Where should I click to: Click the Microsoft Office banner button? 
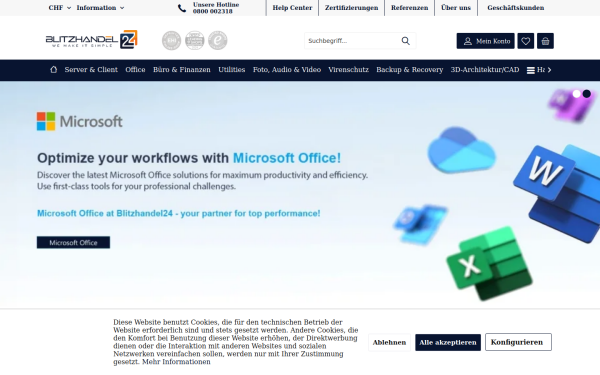[73, 242]
